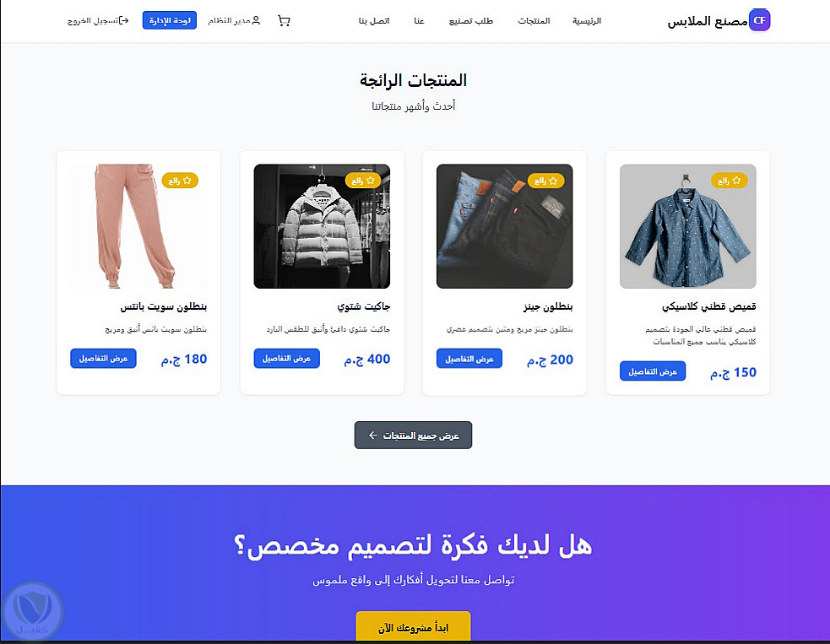This screenshot has width=830, height=644.
Task: Go to the طلب تصنيع page
Action: pyautogui.click(x=471, y=20)
